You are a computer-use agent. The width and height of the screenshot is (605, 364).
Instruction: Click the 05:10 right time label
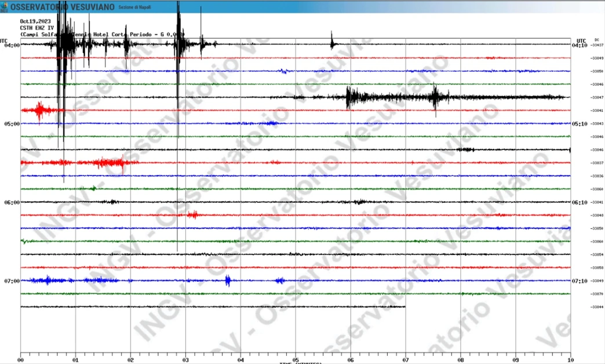(x=580, y=123)
